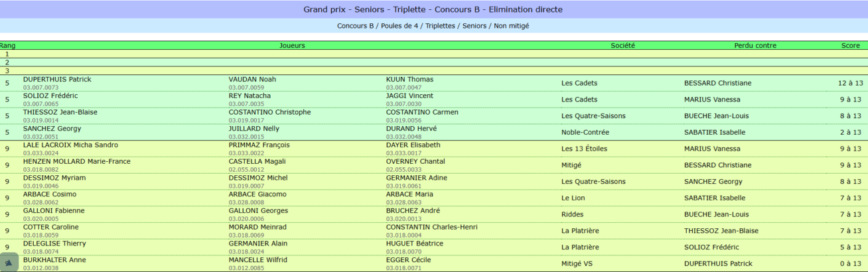The width and height of the screenshot is (868, 272).
Task: Select player VAUDAN Noah
Action: point(252,80)
